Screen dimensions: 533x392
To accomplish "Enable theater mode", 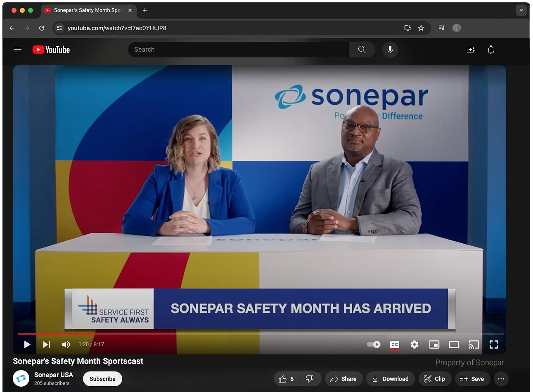I will point(454,344).
